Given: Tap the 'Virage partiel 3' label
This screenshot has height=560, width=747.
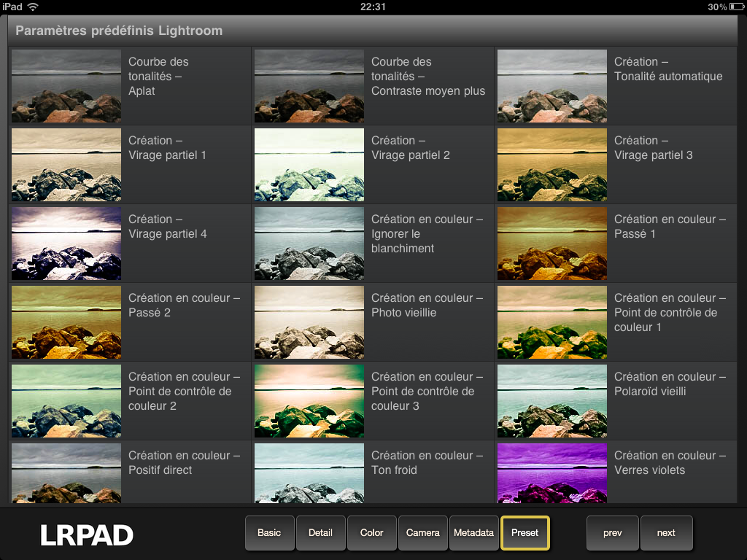Looking at the screenshot, I should [653, 155].
